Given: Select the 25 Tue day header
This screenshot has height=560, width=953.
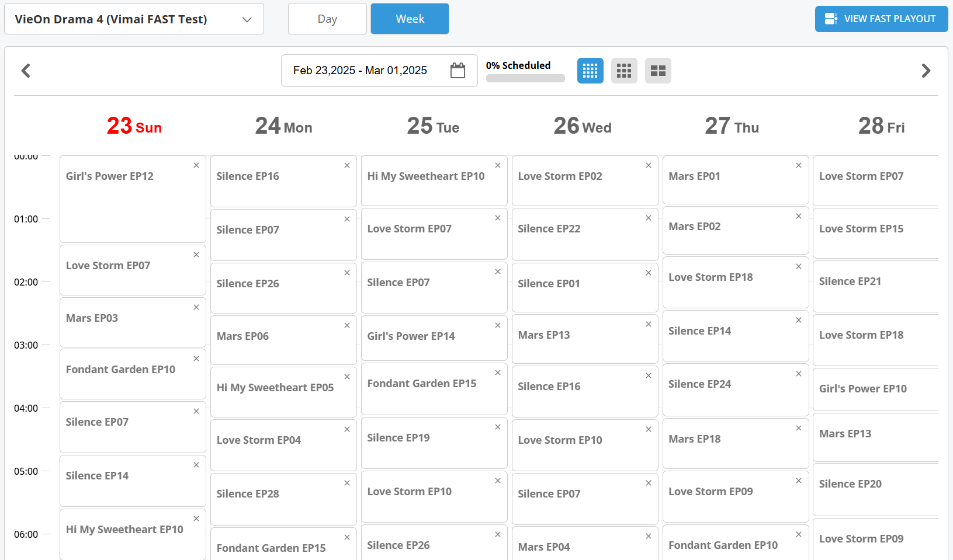Looking at the screenshot, I should tap(433, 126).
